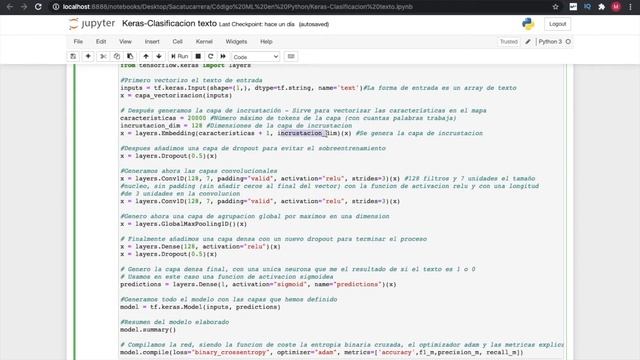Open the Widgets menu
The height and width of the screenshot is (360, 640).
(x=236, y=42)
